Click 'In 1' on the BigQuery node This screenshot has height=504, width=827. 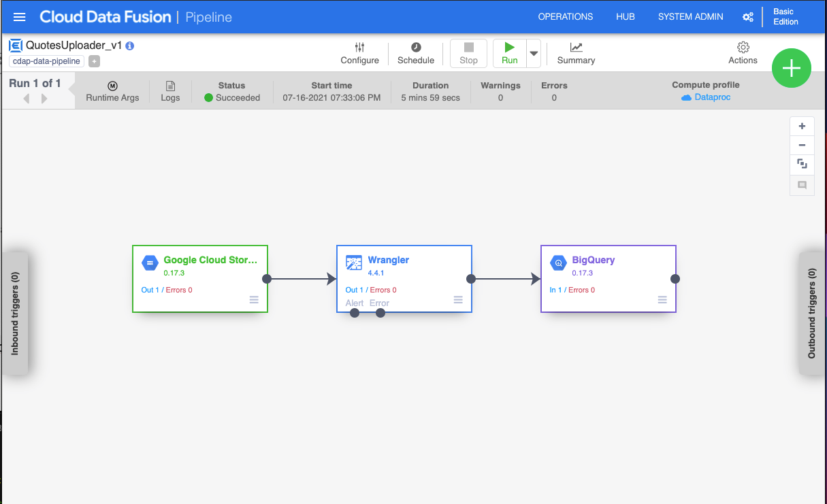click(555, 290)
